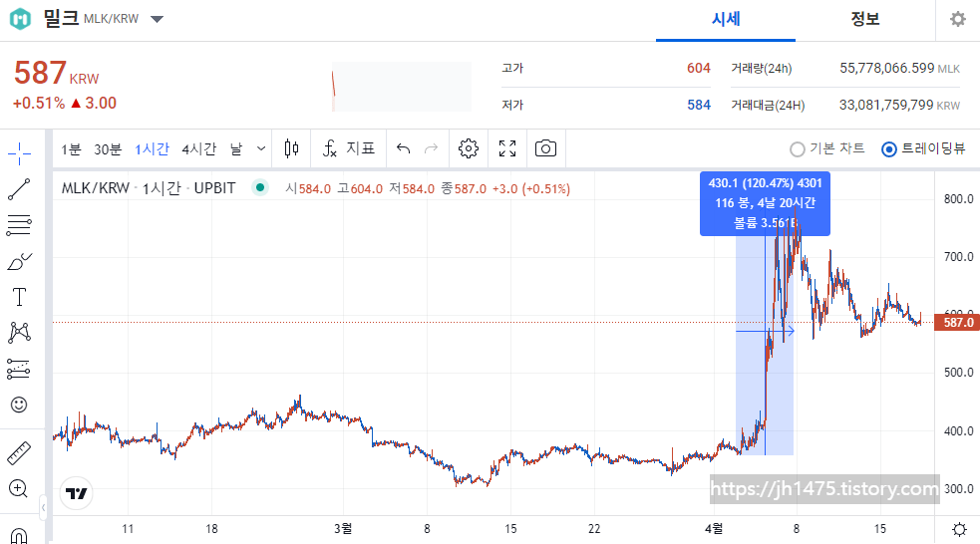The width and height of the screenshot is (980, 544).
Task: Toggle the green market status dot
Action: (x=260, y=187)
